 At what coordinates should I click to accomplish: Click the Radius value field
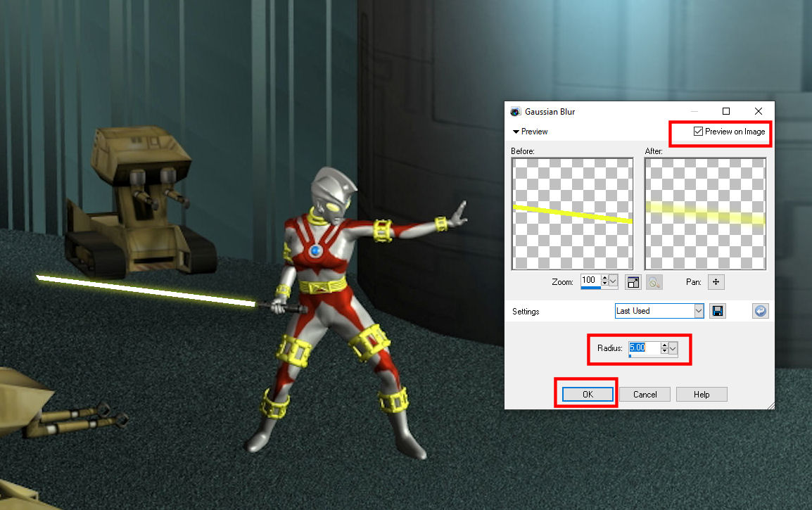click(x=645, y=348)
